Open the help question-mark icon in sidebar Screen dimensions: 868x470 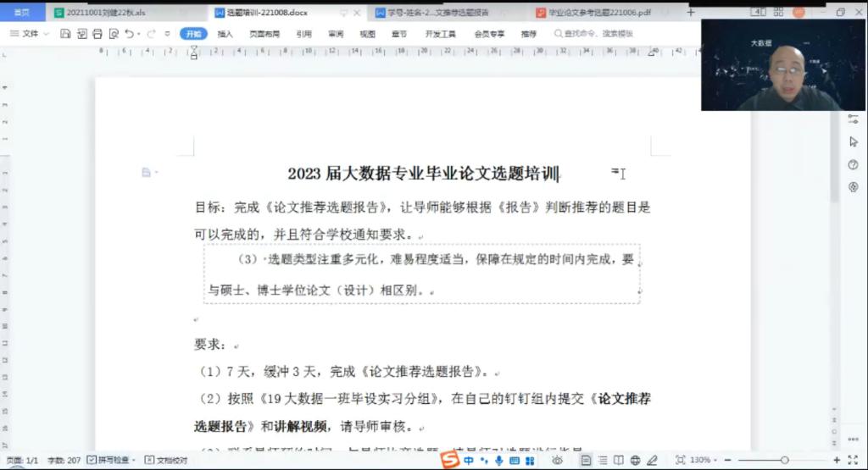[853, 164]
